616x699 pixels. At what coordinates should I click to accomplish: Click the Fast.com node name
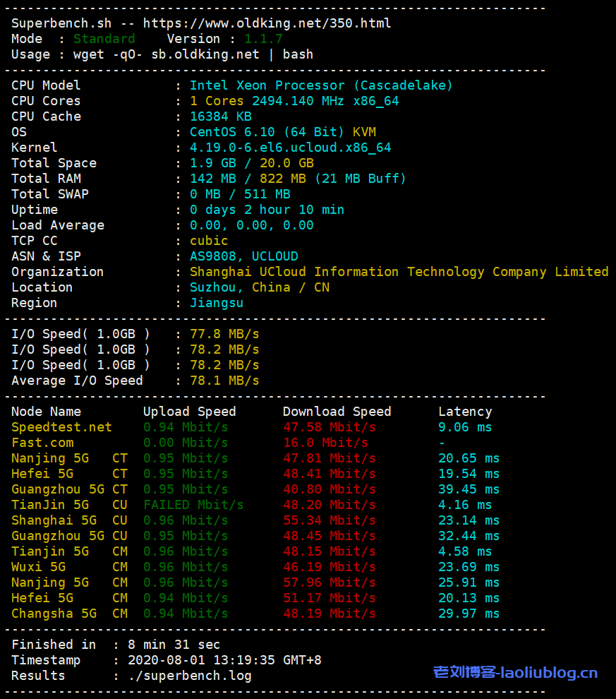pos(42,443)
